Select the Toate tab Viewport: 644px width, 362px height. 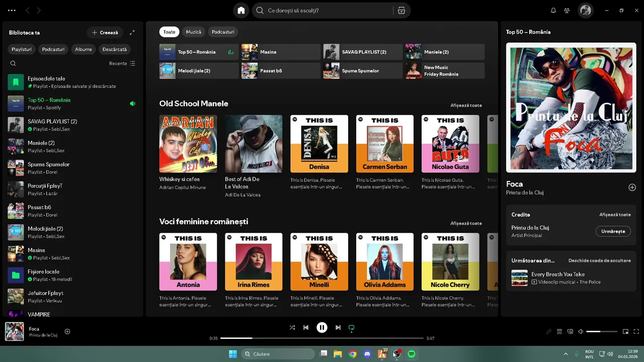tap(170, 32)
